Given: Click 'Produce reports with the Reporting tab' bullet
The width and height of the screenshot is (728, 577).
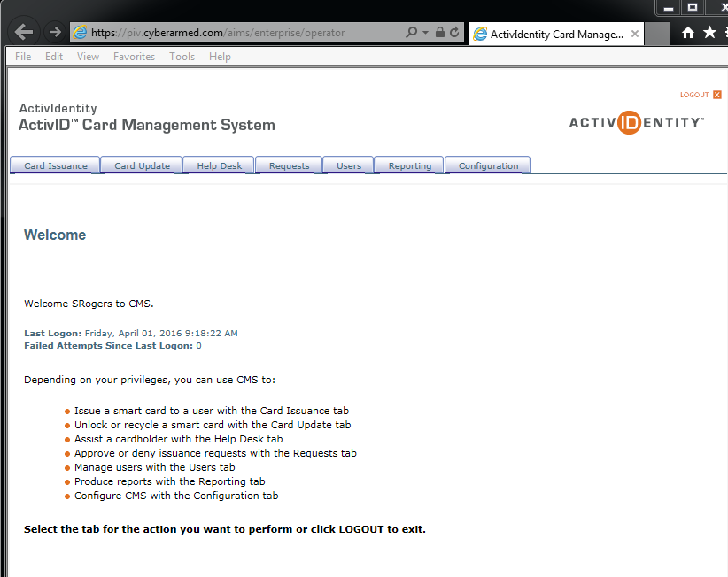Looking at the screenshot, I should pos(169,481).
